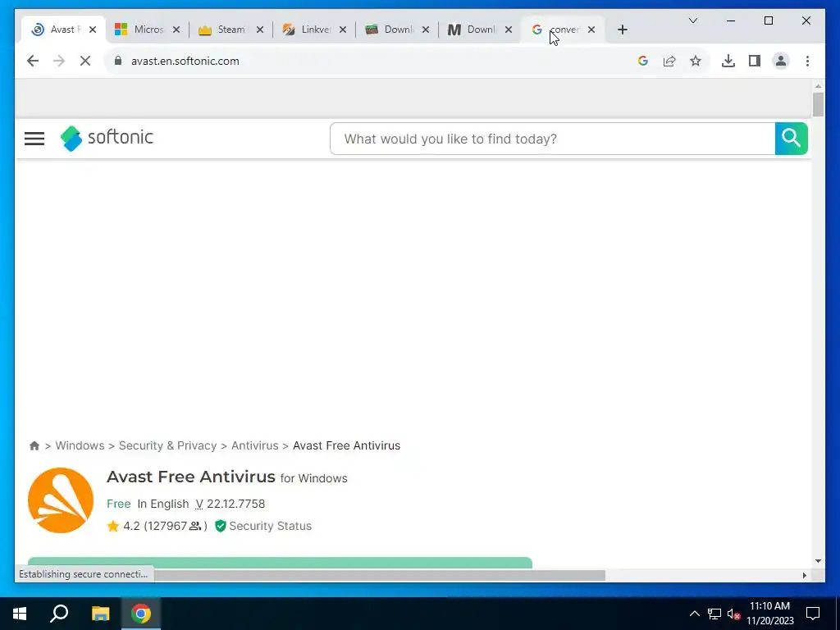Viewport: 840px width, 630px height.
Task: Open Softonic hamburger menu
Action: [34, 139]
